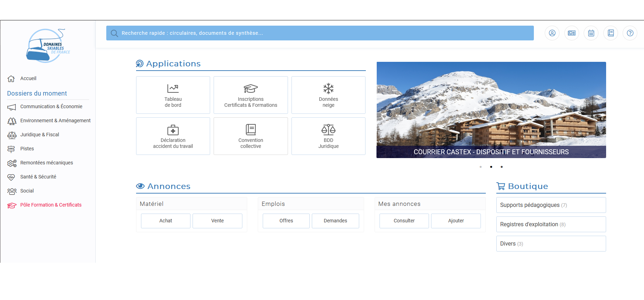Select the first carousel dot indicator
This screenshot has width=644, height=300.
(x=481, y=167)
